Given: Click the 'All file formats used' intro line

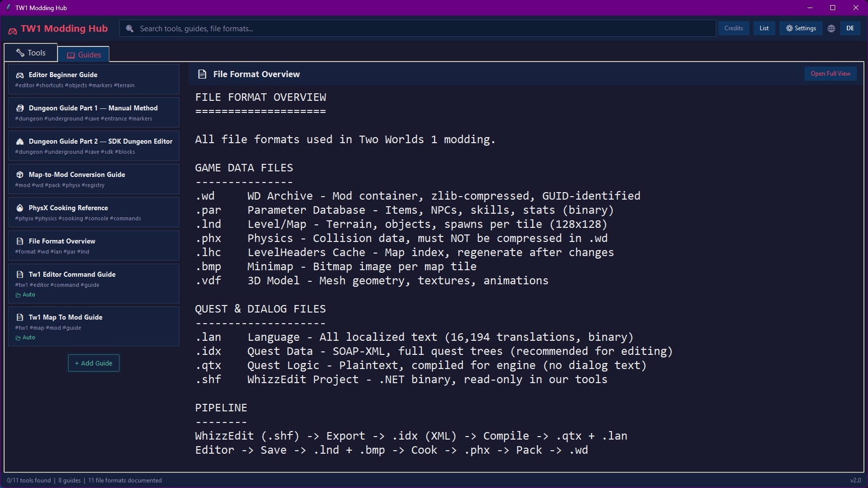Looking at the screenshot, I should tap(345, 140).
